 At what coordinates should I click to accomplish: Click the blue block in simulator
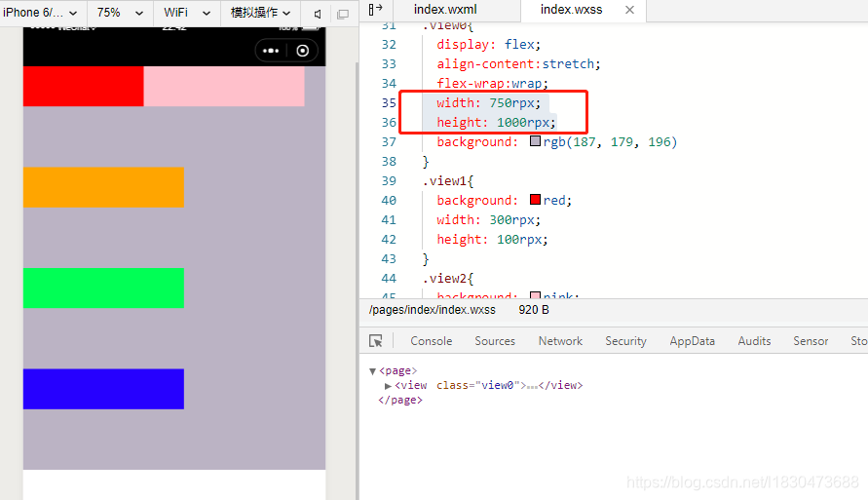click(103, 389)
